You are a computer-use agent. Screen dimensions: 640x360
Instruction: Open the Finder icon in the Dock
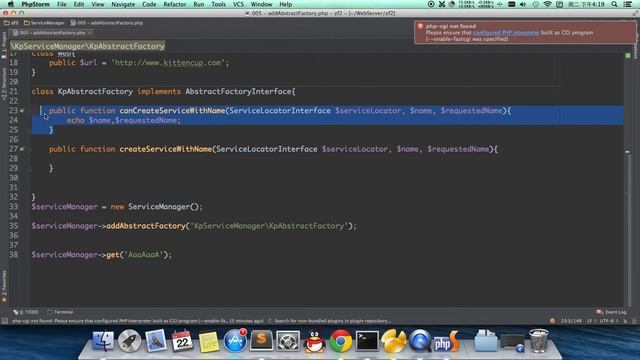coord(103,341)
